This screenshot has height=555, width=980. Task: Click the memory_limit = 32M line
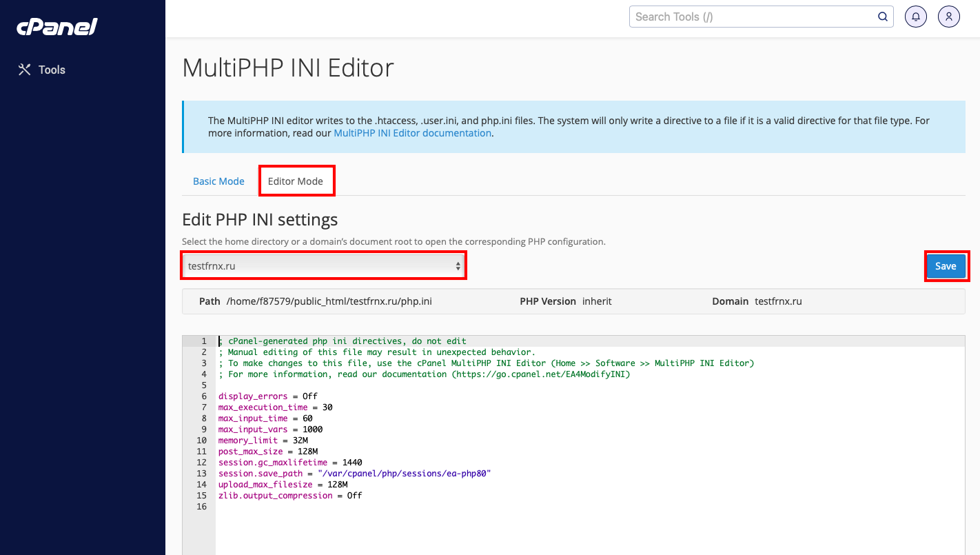tap(263, 441)
